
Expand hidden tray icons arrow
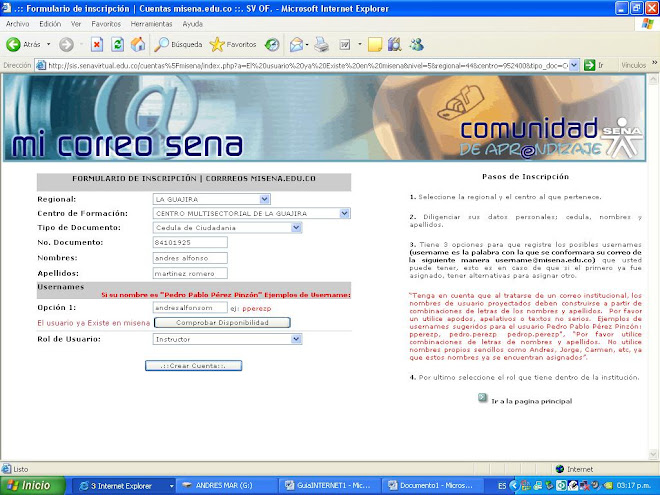coord(513,486)
